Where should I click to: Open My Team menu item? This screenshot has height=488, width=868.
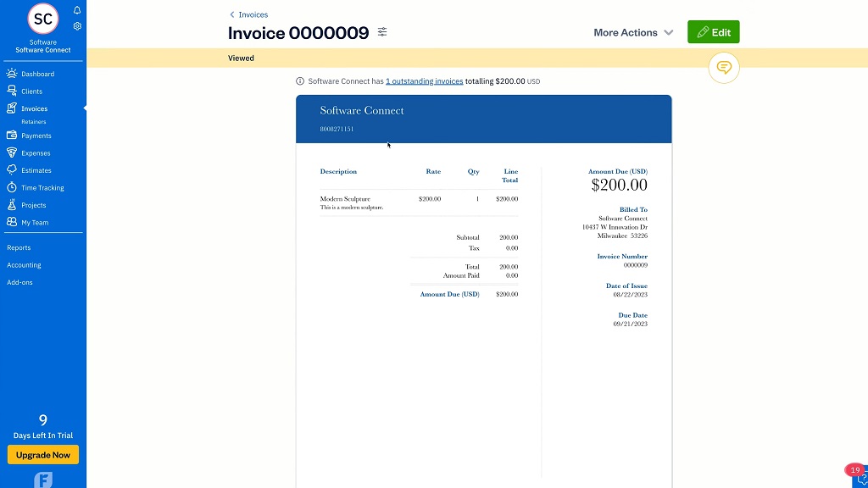[35, 223]
